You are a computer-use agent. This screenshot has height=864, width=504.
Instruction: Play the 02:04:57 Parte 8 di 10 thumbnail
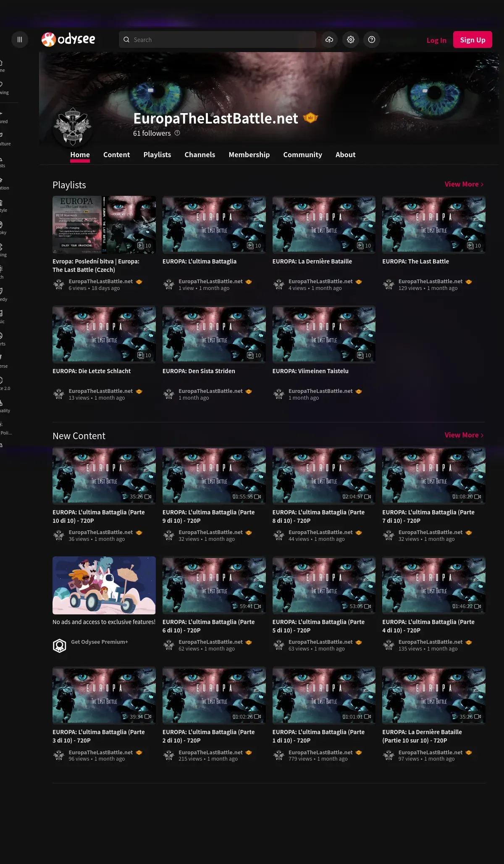[x=324, y=475]
